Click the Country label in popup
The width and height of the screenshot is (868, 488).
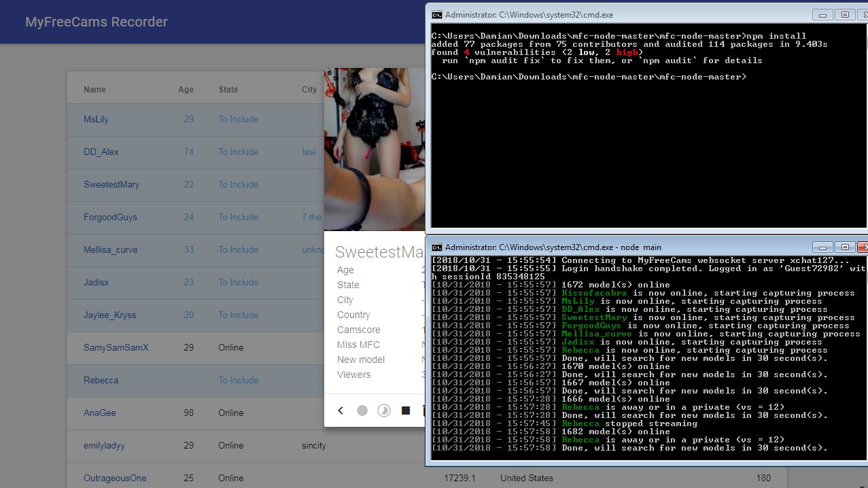(x=353, y=315)
